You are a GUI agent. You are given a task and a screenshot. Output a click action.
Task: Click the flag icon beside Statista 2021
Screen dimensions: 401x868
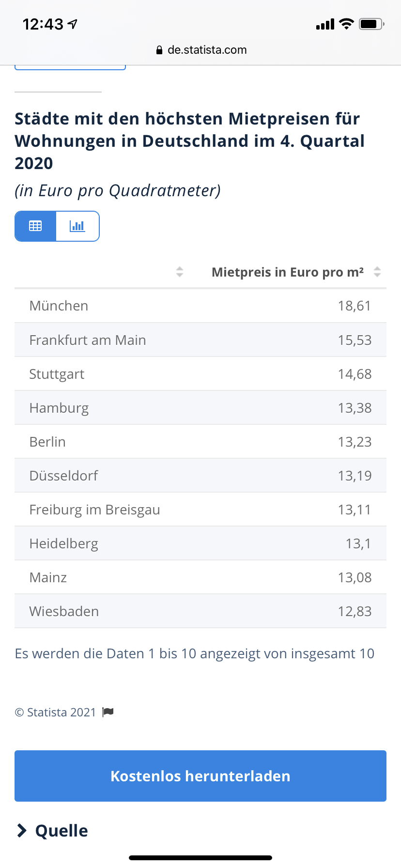tap(108, 712)
